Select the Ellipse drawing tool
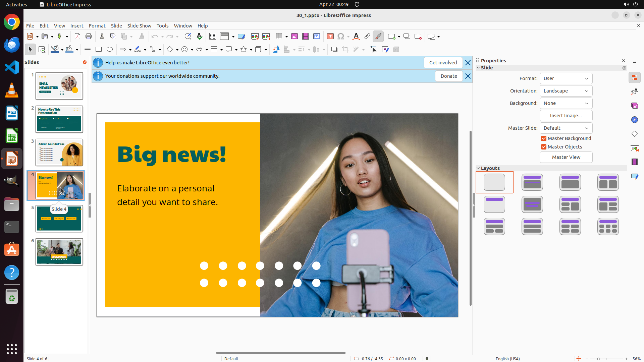 (x=110, y=50)
